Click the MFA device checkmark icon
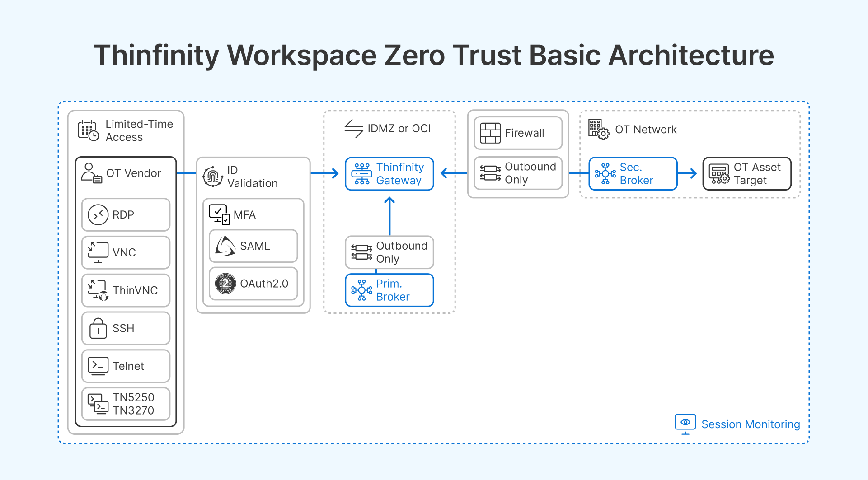This screenshot has height=480, width=868. point(219,214)
